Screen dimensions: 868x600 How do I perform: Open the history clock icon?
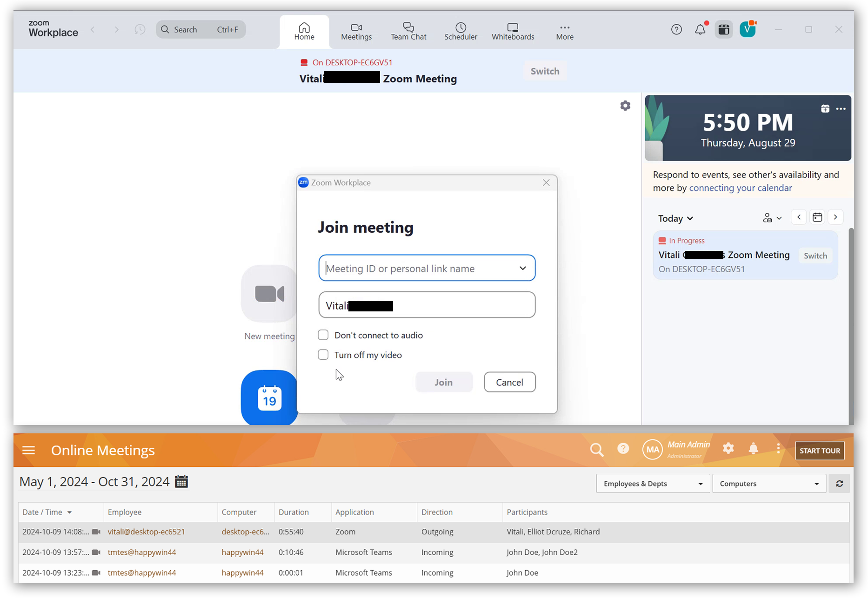click(140, 29)
